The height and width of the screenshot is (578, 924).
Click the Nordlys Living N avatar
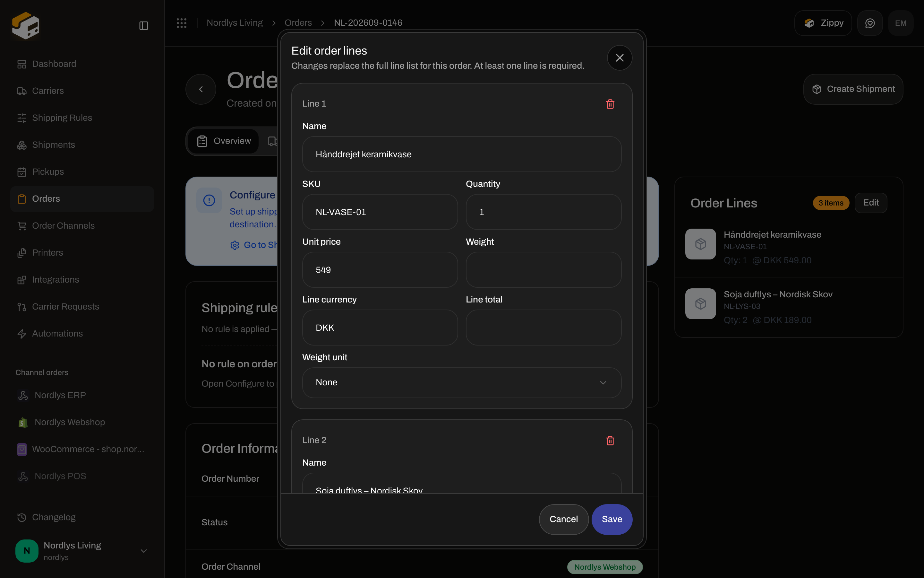[x=27, y=551]
